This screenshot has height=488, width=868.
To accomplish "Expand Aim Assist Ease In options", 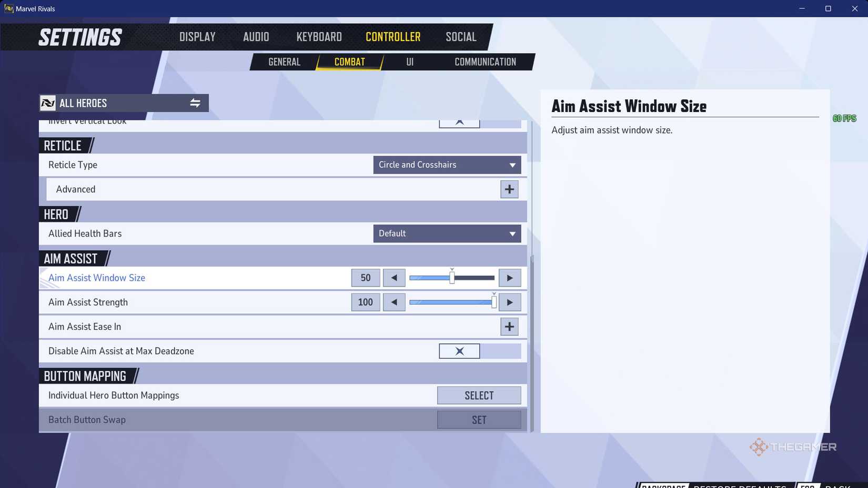I will [x=509, y=327].
